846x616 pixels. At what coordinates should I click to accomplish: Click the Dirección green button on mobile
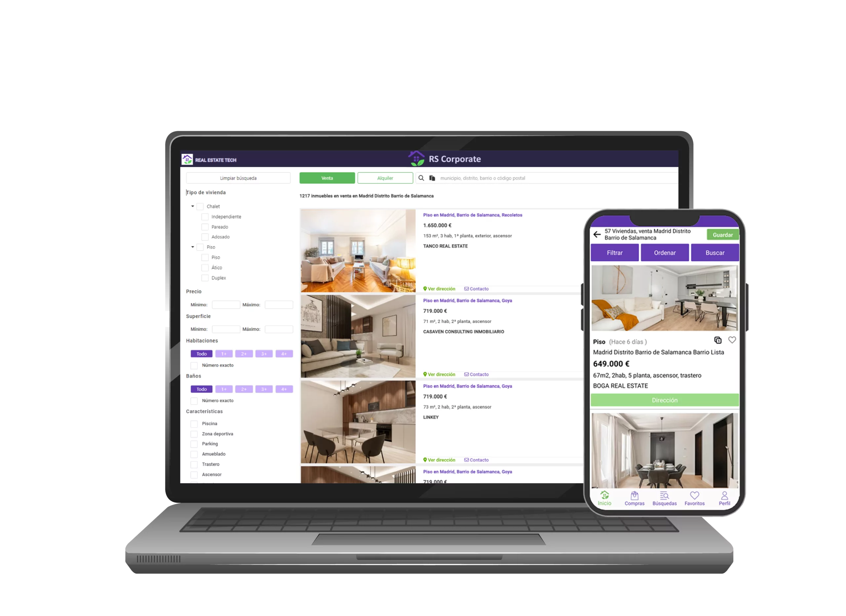pyautogui.click(x=663, y=400)
